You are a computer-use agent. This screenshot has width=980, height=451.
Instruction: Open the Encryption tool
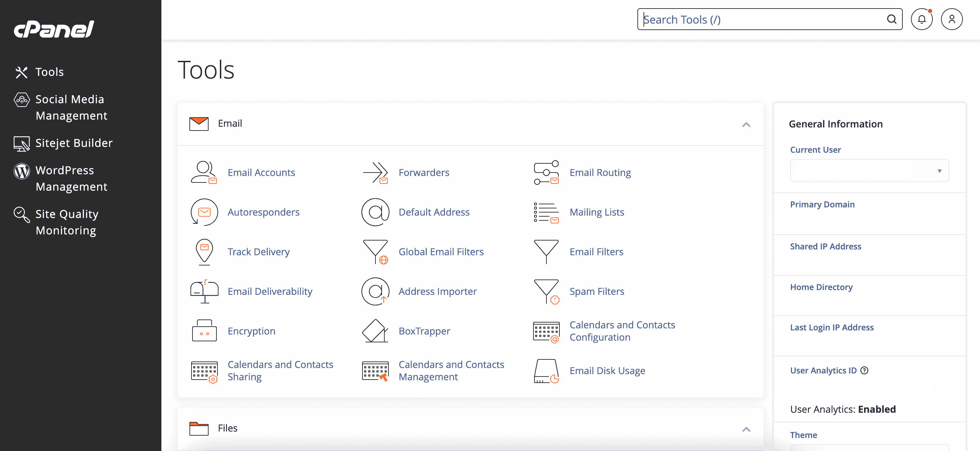coord(251,330)
